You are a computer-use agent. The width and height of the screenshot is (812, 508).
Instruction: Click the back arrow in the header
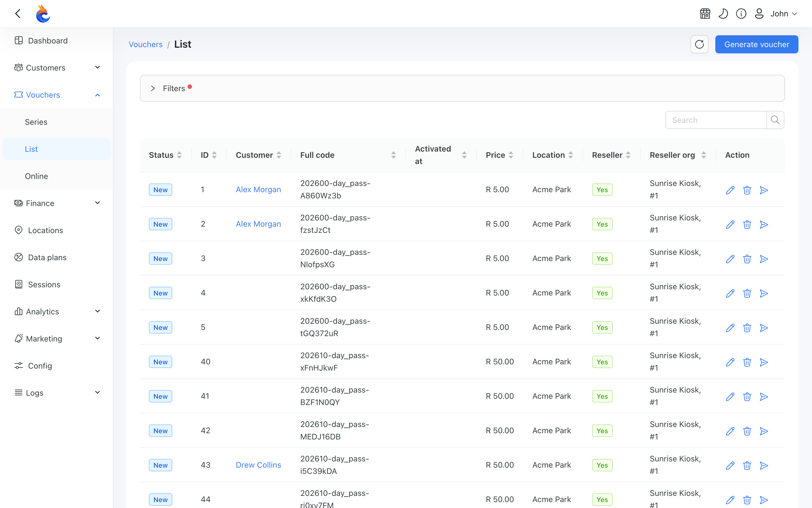(18, 14)
